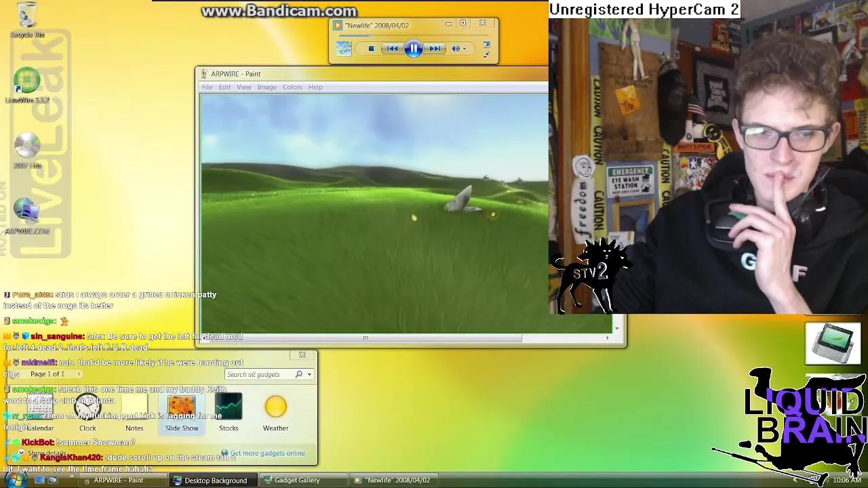Screen dimensions: 868x488
Task: Open the volume dropdown arrow
Action: click(x=465, y=49)
